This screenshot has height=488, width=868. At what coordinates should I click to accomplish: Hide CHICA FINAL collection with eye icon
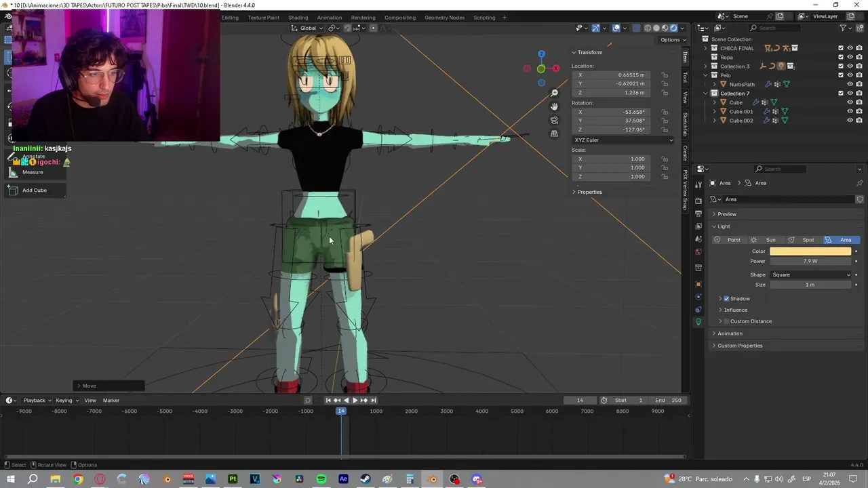pos(850,48)
